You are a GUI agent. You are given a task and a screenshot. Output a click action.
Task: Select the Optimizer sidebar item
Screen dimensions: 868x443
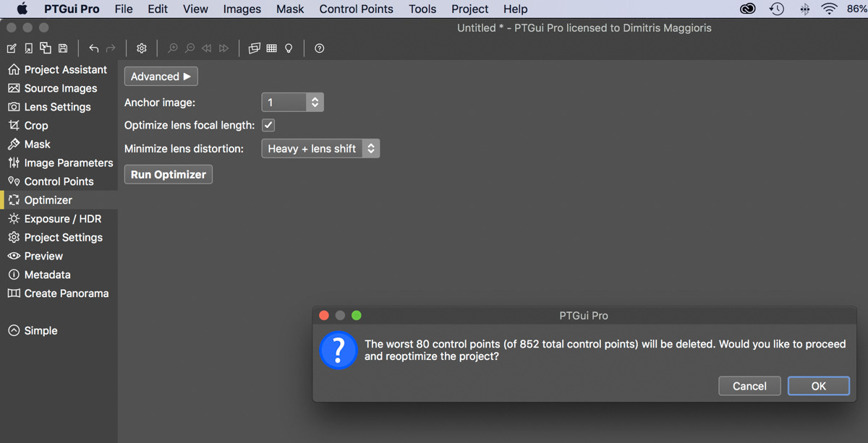(59, 200)
